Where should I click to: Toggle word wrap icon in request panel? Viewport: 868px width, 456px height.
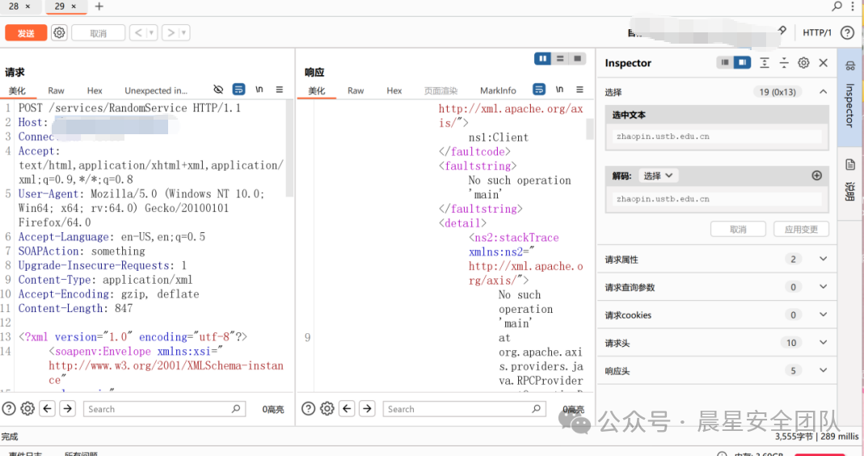pyautogui.click(x=238, y=89)
